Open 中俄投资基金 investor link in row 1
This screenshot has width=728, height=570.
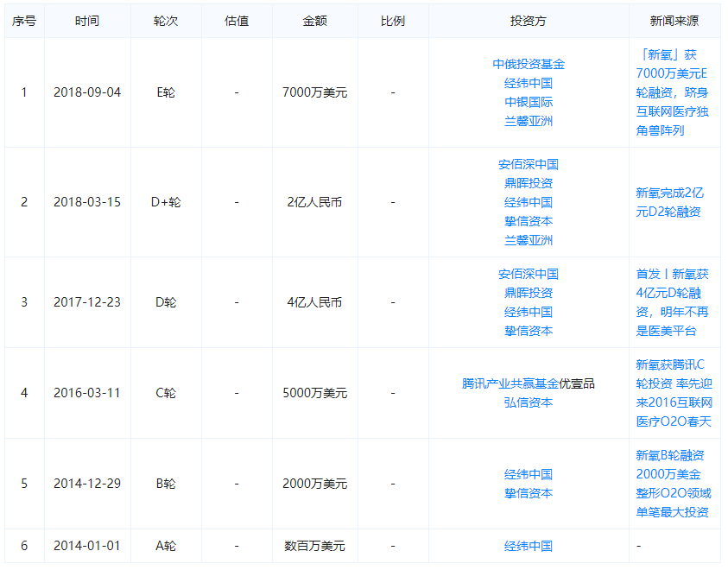click(529, 64)
